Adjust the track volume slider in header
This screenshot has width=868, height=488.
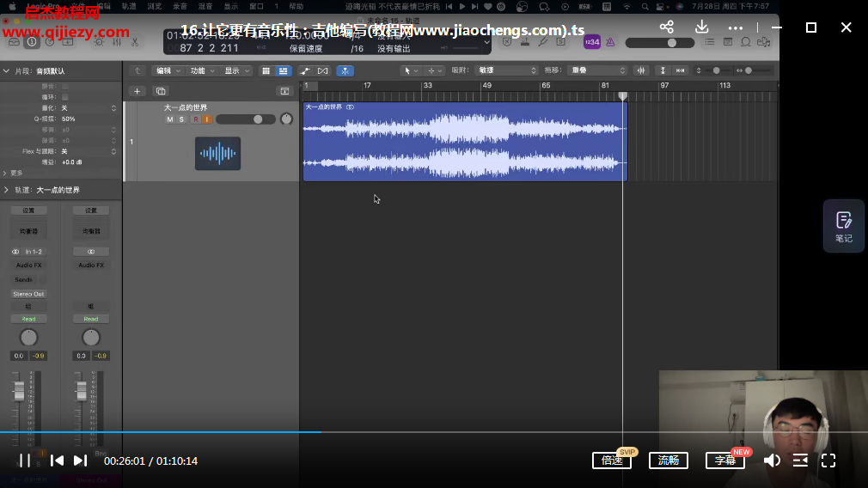coord(246,119)
